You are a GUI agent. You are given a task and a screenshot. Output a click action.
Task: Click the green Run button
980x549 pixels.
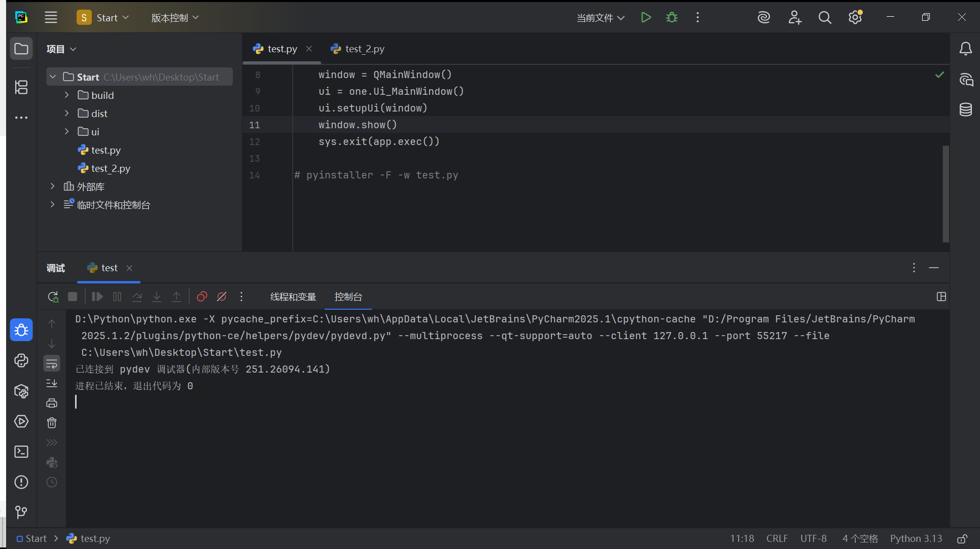point(646,18)
